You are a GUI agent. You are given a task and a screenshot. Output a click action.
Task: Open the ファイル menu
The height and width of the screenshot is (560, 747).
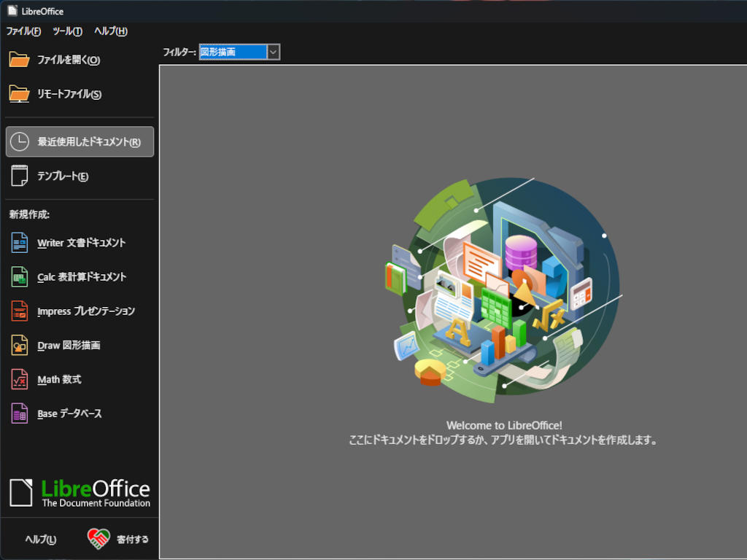click(x=23, y=31)
